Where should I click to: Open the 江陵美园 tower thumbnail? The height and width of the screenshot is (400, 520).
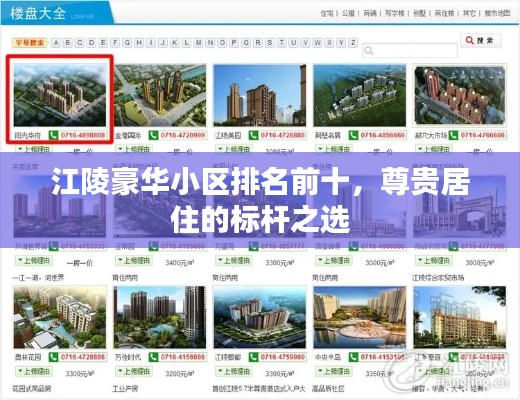pyautogui.click(x=260, y=95)
